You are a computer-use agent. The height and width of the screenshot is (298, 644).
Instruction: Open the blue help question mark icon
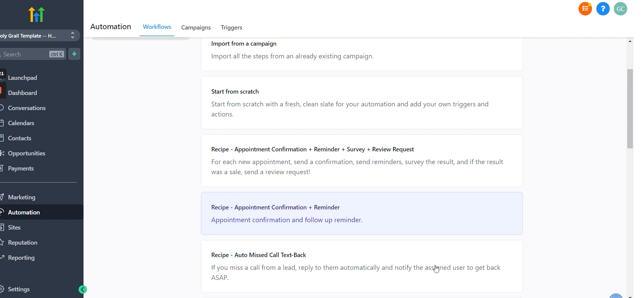pos(603,9)
